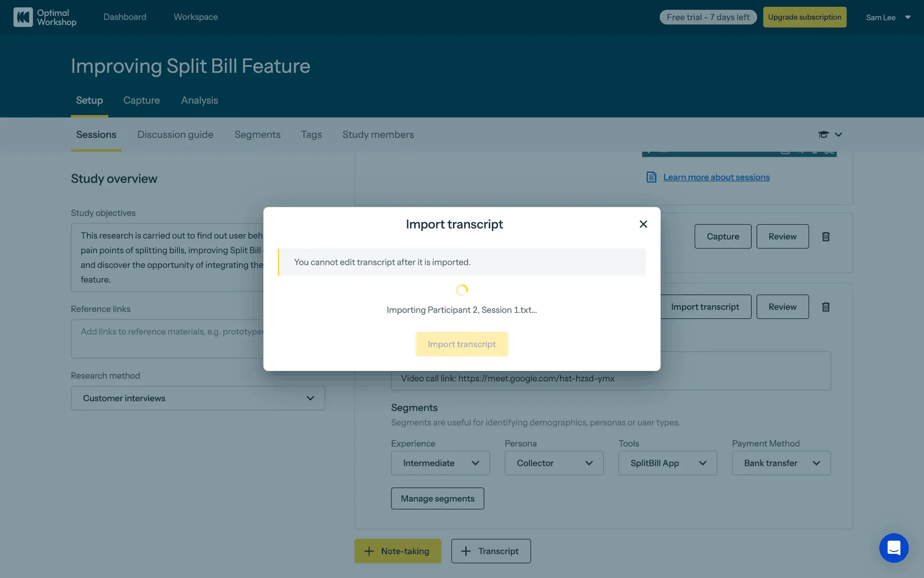Open the Persona Collector dropdown
This screenshot has width=924, height=578.
click(x=554, y=463)
